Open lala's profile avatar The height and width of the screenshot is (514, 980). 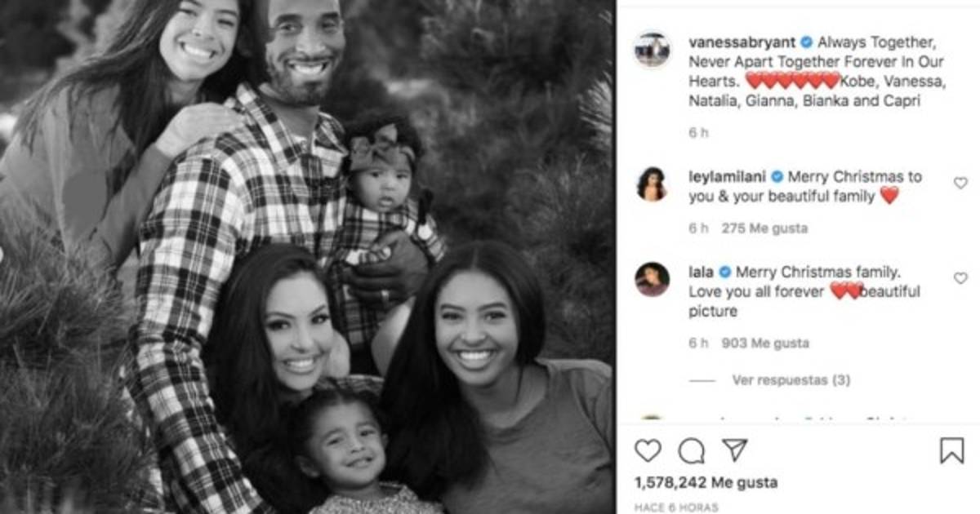(x=653, y=279)
